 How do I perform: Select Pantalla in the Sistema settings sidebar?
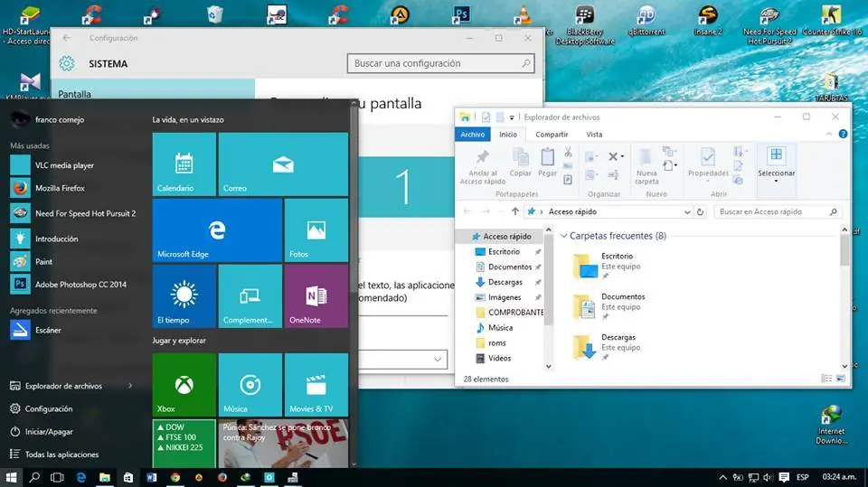153,92
